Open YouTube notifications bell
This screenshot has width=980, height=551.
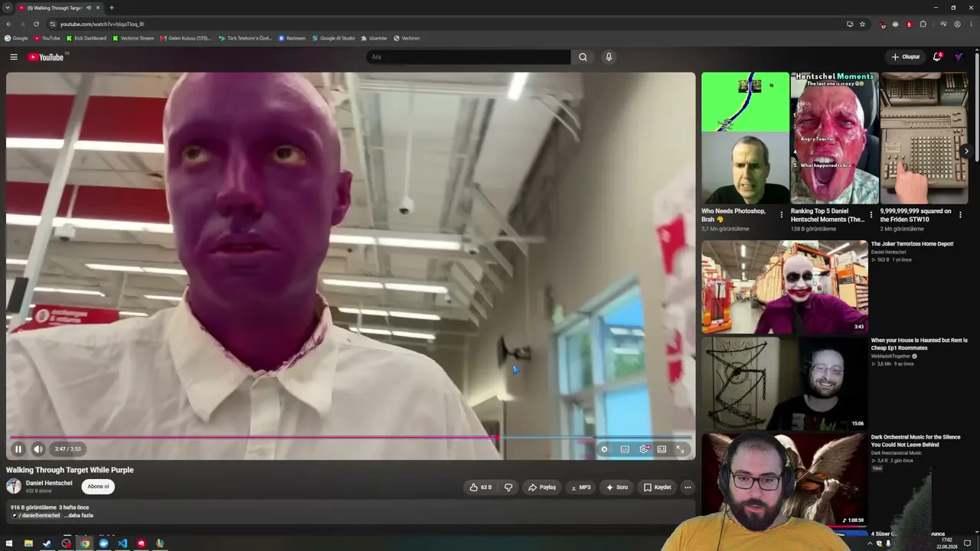point(937,57)
